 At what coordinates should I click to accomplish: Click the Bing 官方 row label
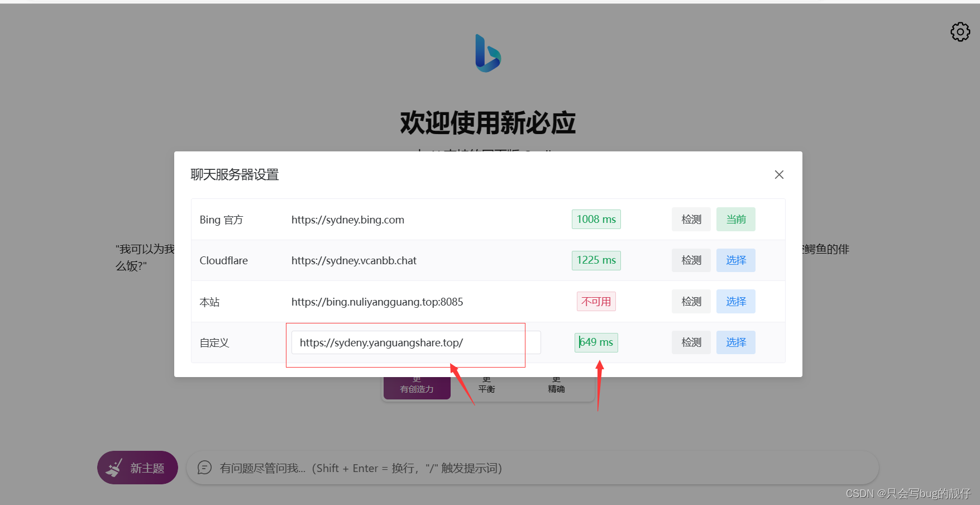(x=221, y=220)
